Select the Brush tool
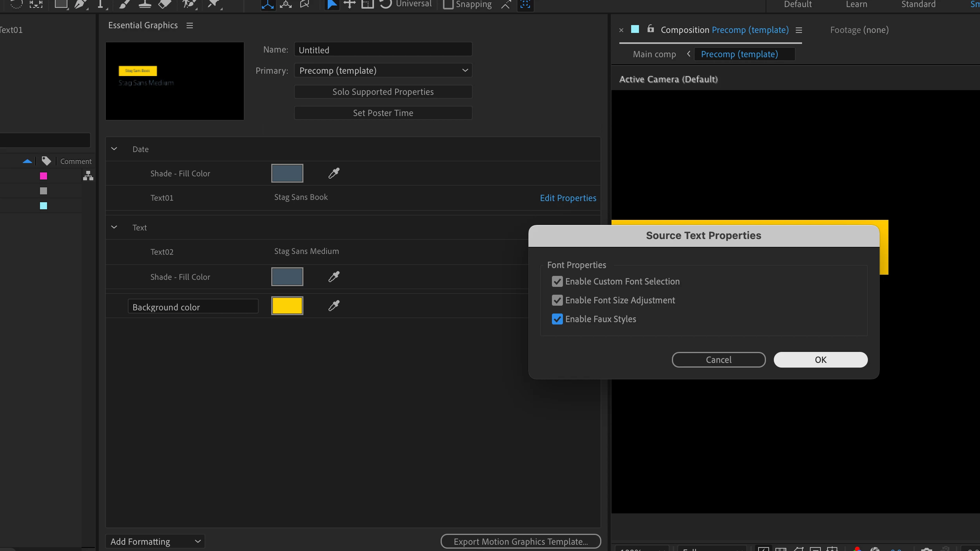Screen dimensions: 980x551 coord(124,4)
